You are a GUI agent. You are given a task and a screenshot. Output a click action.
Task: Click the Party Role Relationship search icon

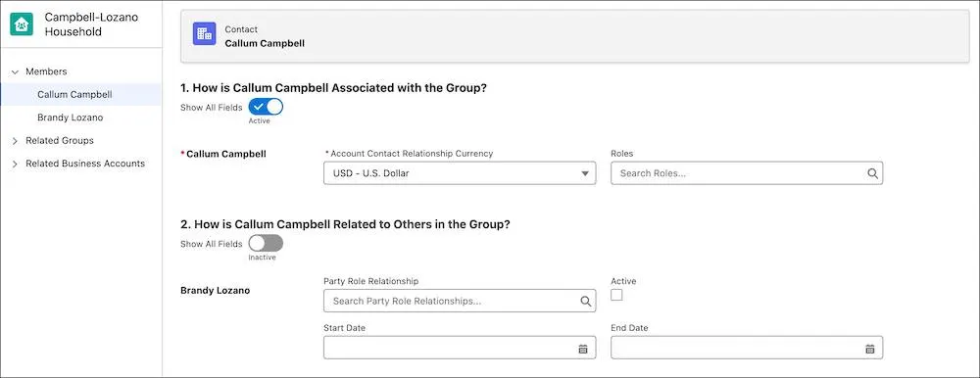click(586, 302)
